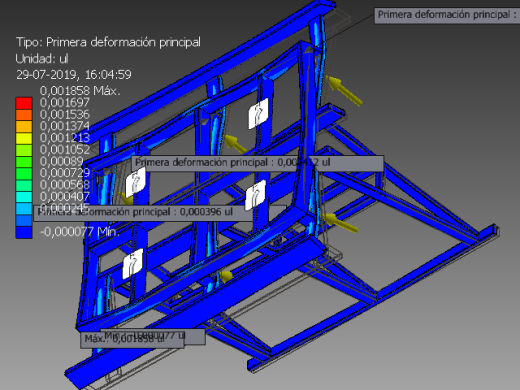Viewport: 520px width, 390px height.
Task: Select the probe label reading 0,000396 ul
Action: [x=160, y=213]
